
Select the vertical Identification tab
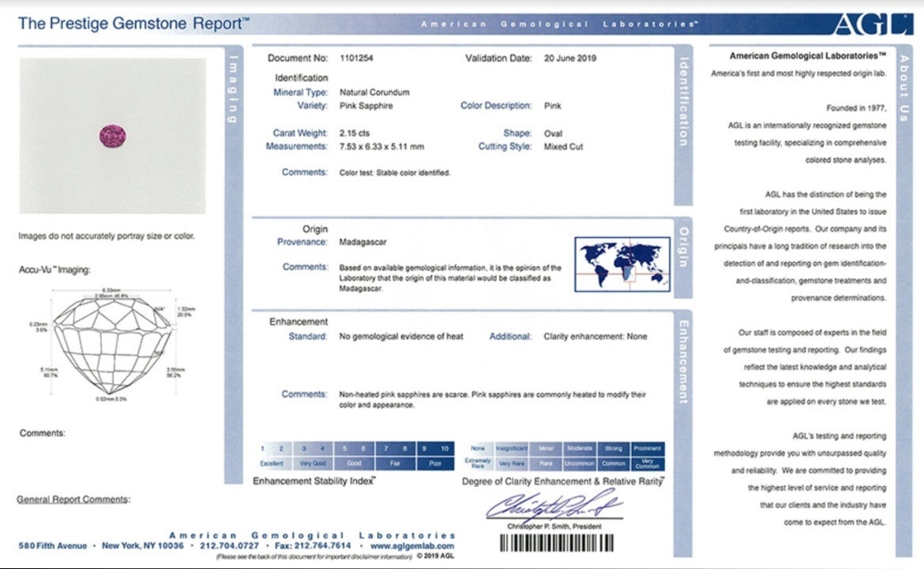(683, 101)
